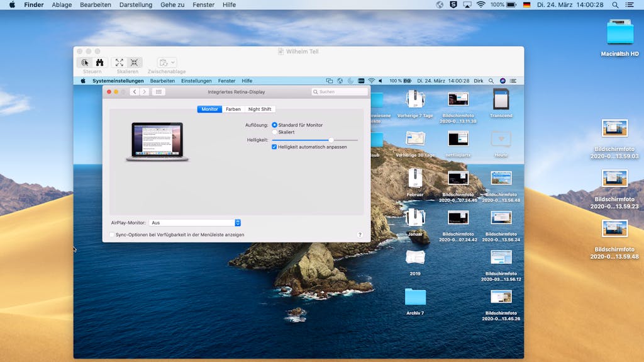
Task: Open the Night Shift tab
Action: pos(260,109)
